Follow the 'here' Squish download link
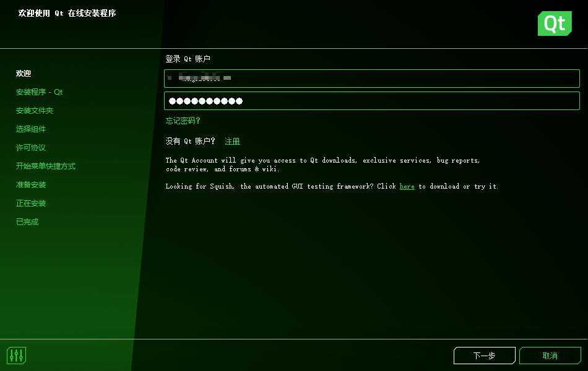Image resolution: width=588 pixels, height=371 pixels. tap(407, 186)
